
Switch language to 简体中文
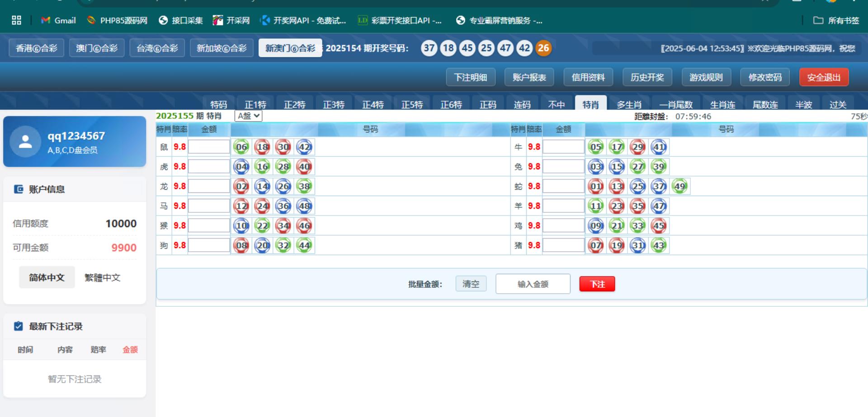point(47,277)
